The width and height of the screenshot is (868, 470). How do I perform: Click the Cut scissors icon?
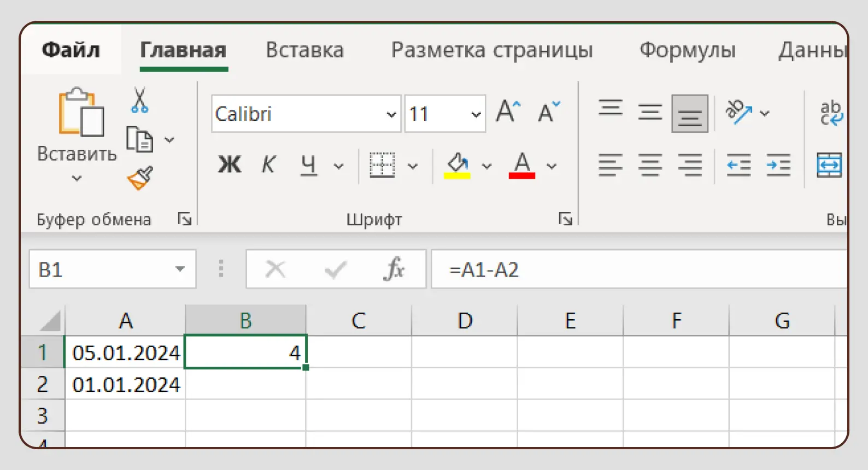click(x=139, y=100)
